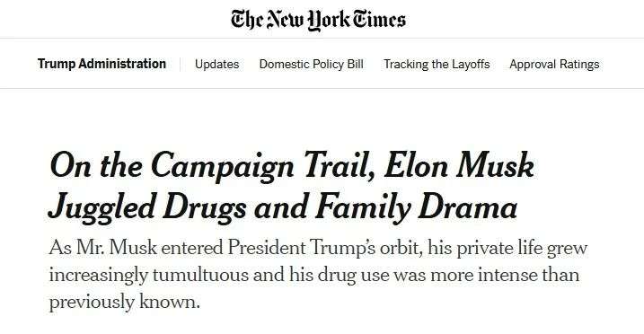Screen dimensions: 644x334
Task: Click the word "Layoffs" in the navigation bar
Action: pyautogui.click(x=471, y=65)
